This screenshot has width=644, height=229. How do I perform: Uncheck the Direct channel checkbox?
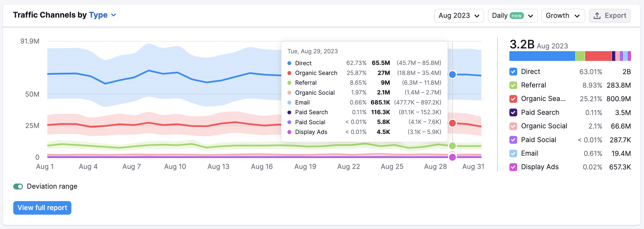(513, 72)
